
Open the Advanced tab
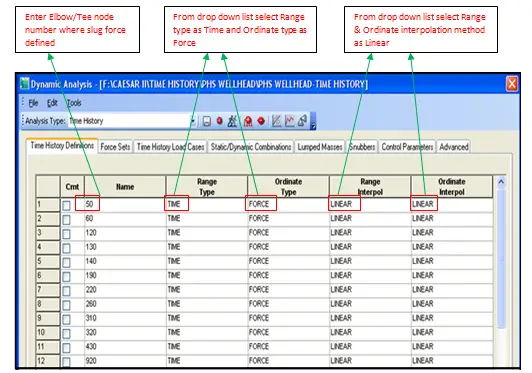point(454,147)
